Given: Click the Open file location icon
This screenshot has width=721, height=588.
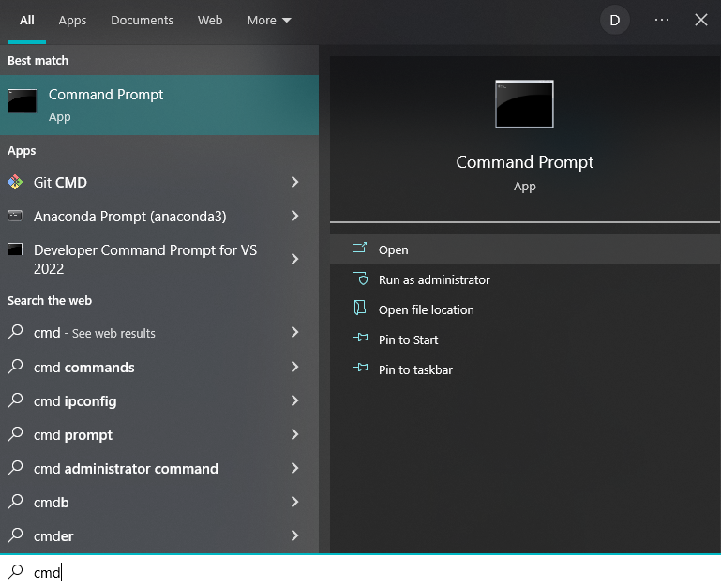Looking at the screenshot, I should [360, 308].
